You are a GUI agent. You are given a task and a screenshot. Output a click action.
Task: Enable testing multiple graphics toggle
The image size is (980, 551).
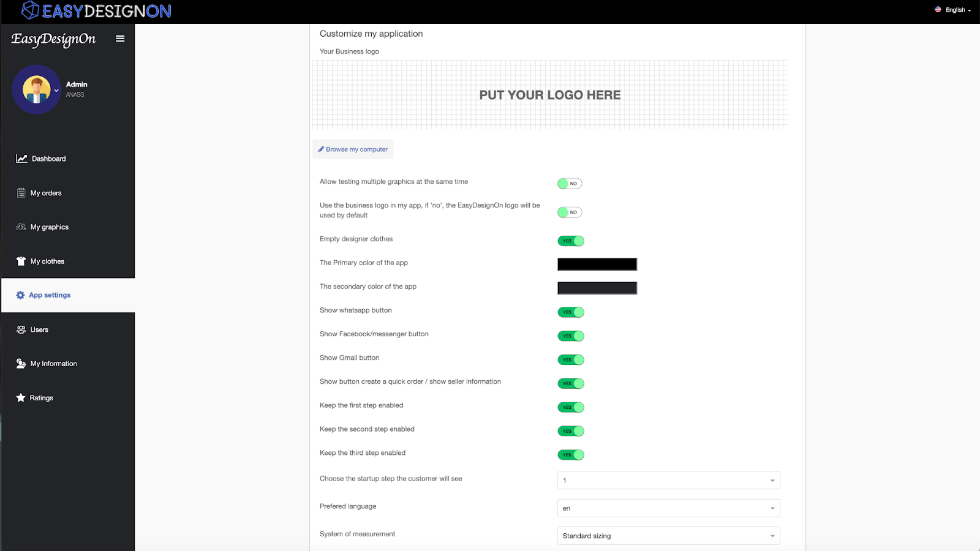click(570, 184)
